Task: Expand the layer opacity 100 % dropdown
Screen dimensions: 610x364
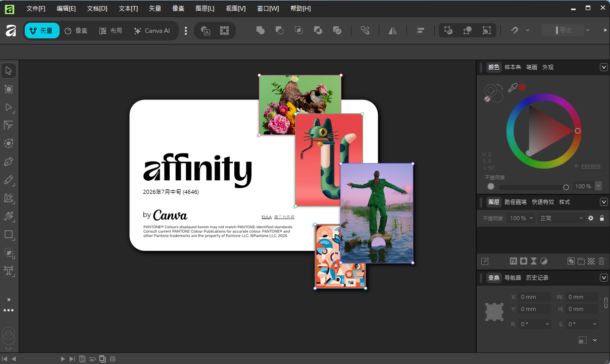Action: [x=521, y=218]
